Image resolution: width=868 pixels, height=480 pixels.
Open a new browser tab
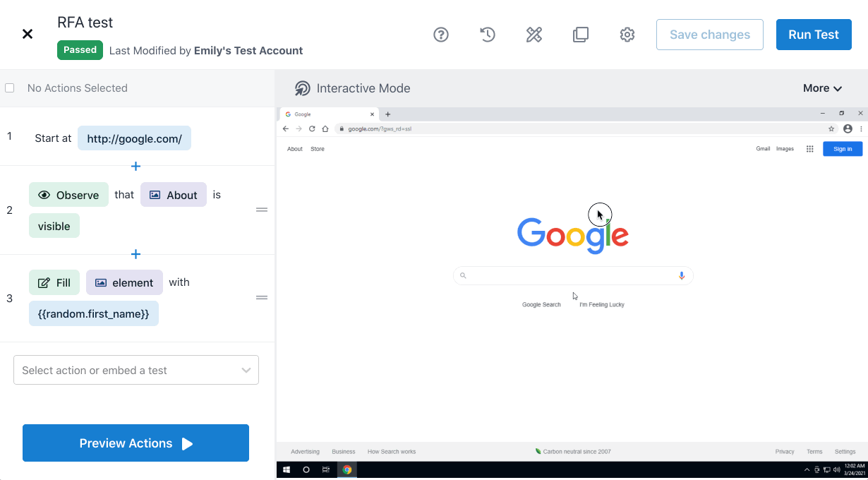(387, 114)
